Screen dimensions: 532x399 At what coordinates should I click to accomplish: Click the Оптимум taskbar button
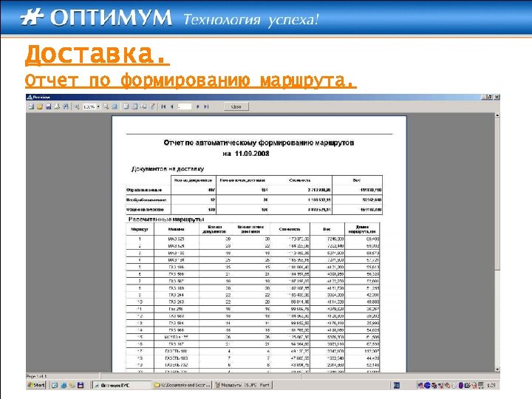122,385
